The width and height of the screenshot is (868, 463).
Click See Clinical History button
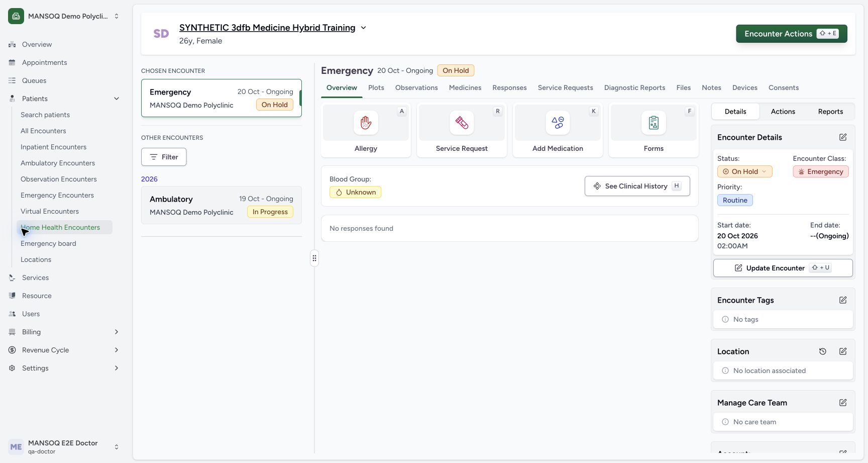coord(637,186)
